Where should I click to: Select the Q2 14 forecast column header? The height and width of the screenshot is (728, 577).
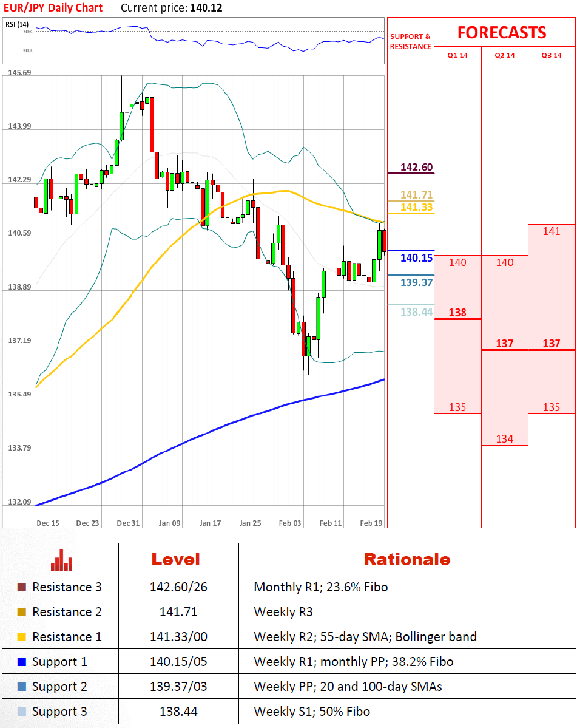coord(505,55)
